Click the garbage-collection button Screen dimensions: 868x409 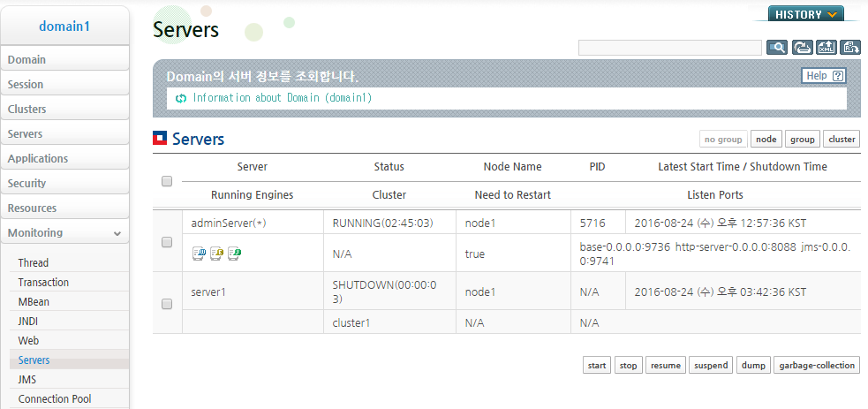[x=817, y=366]
